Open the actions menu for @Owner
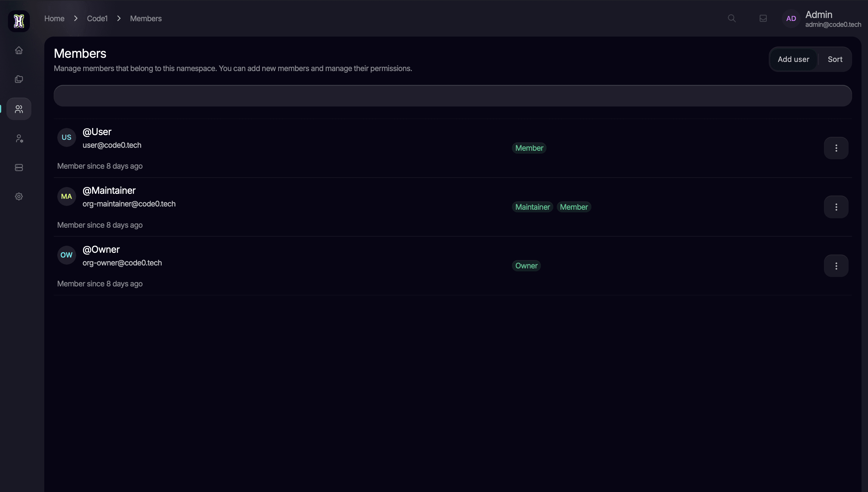Screen dimensions: 868x492 [x=836, y=265]
